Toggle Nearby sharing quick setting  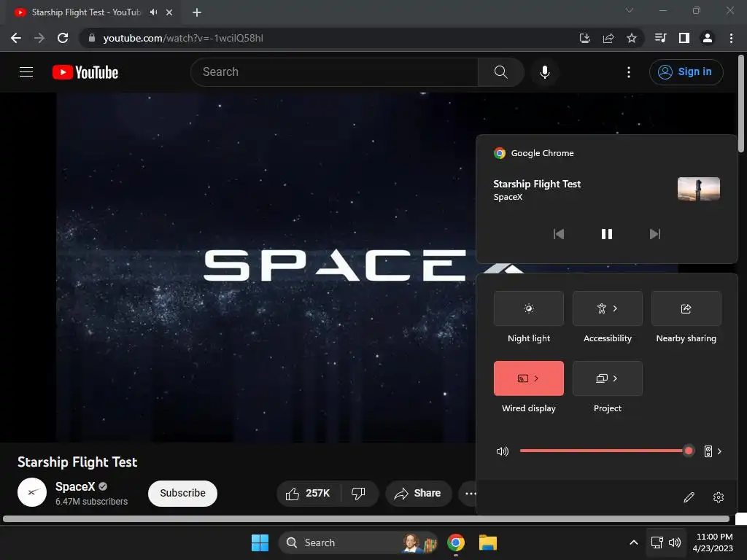pos(686,308)
